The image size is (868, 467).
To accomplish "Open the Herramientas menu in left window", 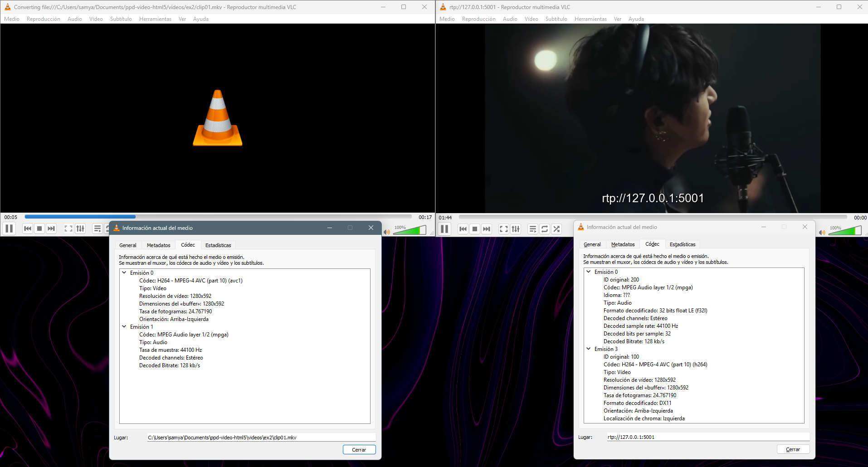I will 155,19.
